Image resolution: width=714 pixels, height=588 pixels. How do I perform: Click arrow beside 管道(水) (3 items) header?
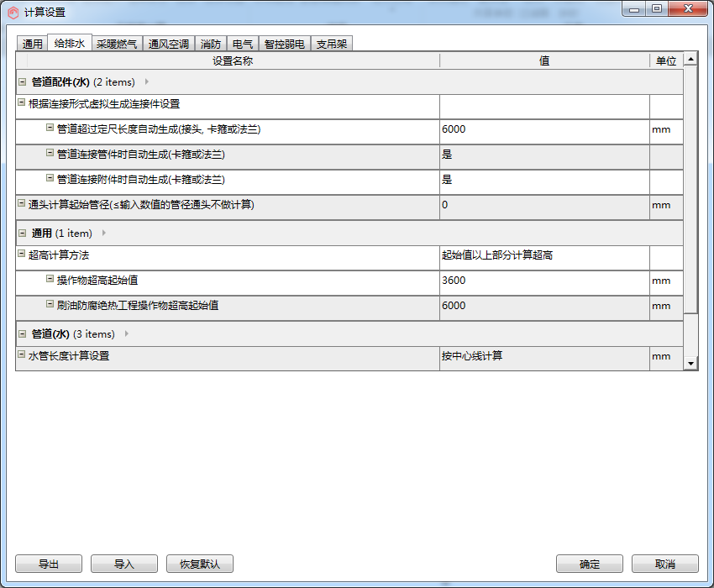[127, 333]
